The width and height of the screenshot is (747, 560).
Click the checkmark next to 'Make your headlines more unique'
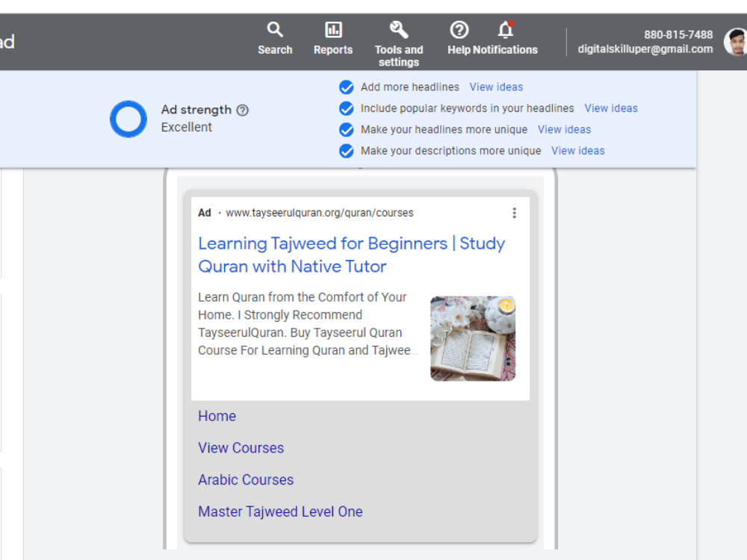pyautogui.click(x=346, y=129)
